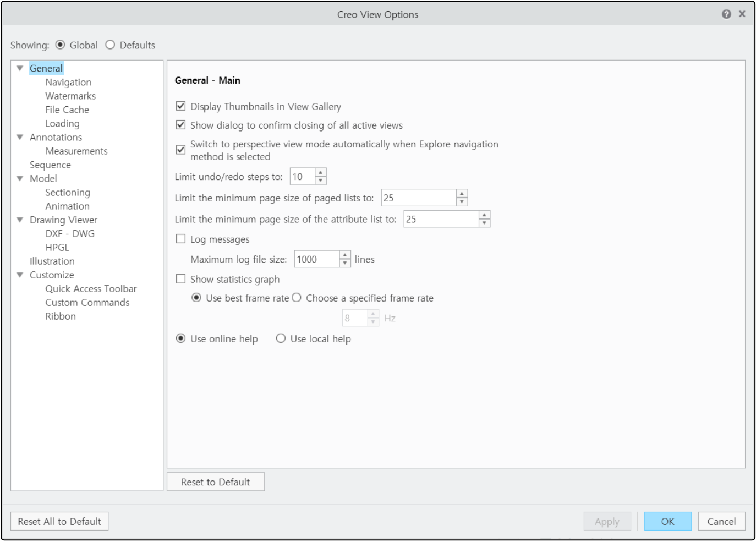This screenshot has height=541, width=756.
Task: Select the Global showing option
Action: 60,45
